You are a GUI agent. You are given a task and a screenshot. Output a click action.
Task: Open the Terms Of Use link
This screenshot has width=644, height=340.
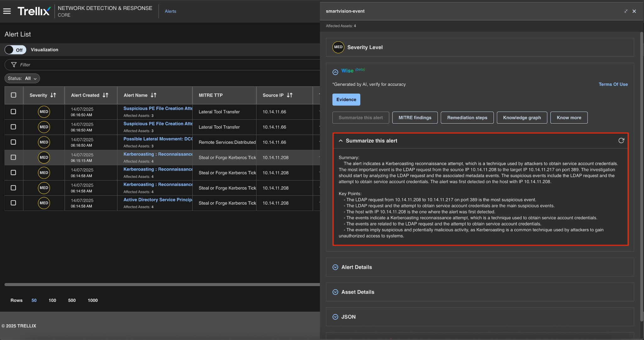[x=613, y=84]
